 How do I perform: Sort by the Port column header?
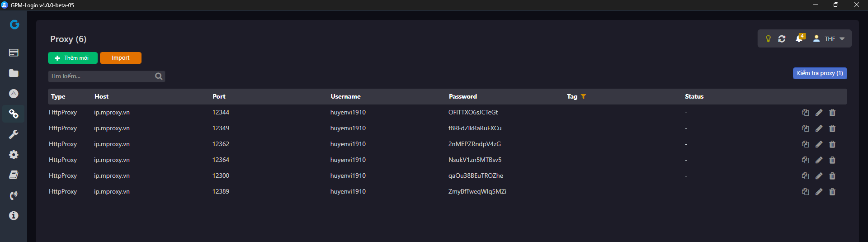point(219,96)
